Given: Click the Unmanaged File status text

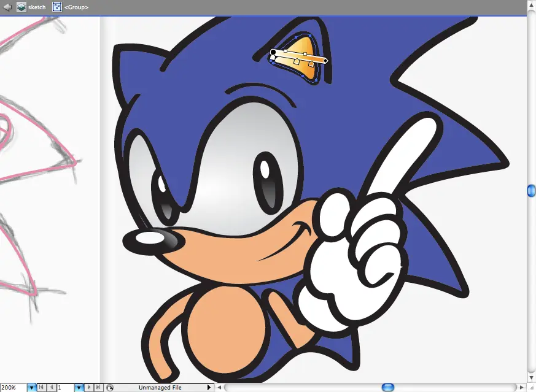Looking at the screenshot, I should point(160,388).
